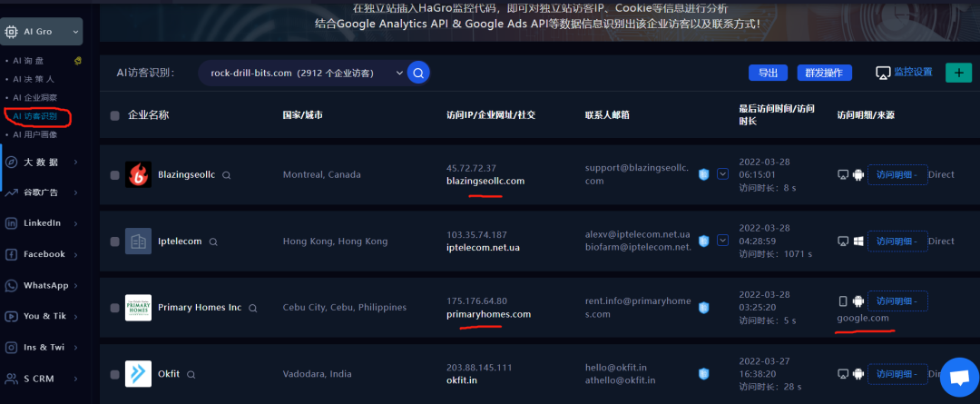Click search icon next to Primary Homes Inc
Image resolution: width=980 pixels, height=404 pixels.
(x=252, y=309)
